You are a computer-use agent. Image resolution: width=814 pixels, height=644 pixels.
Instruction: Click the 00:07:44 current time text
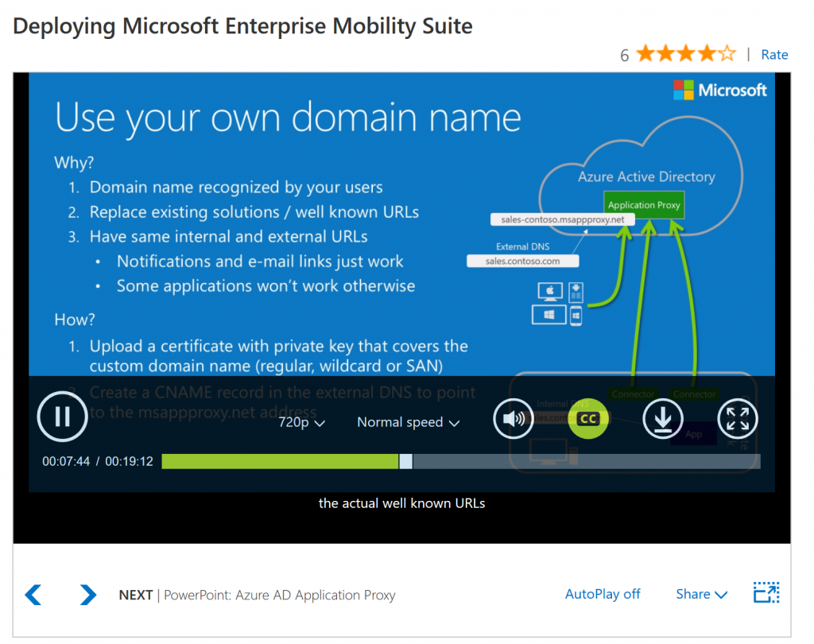pos(66,461)
